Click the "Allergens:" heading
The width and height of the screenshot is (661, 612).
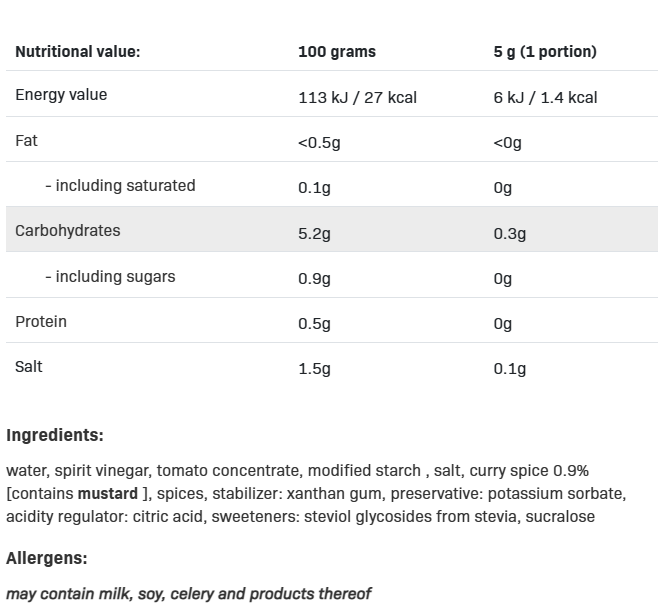[x=47, y=559]
